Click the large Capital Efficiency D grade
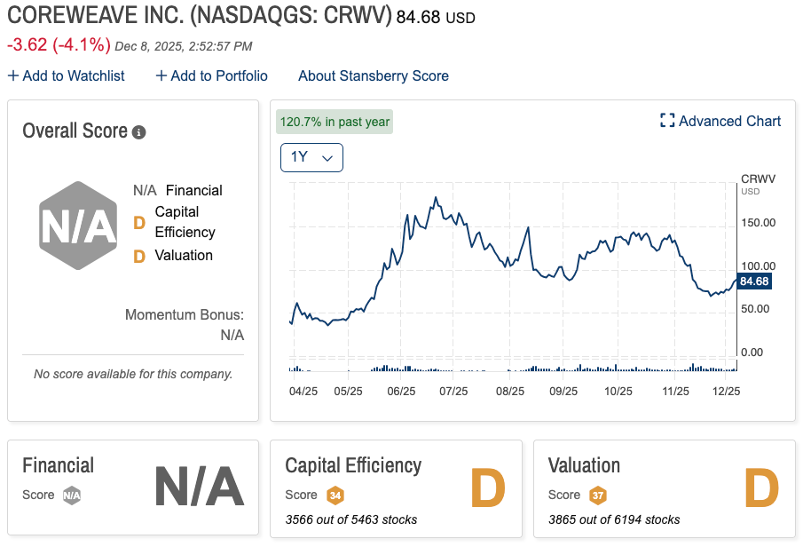804x548 pixels. pyautogui.click(x=488, y=487)
